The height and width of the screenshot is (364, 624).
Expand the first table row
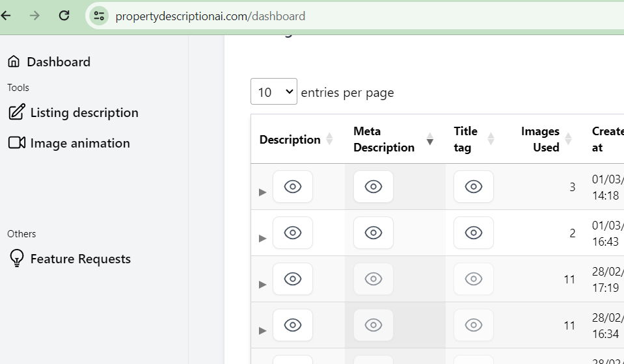pos(263,192)
